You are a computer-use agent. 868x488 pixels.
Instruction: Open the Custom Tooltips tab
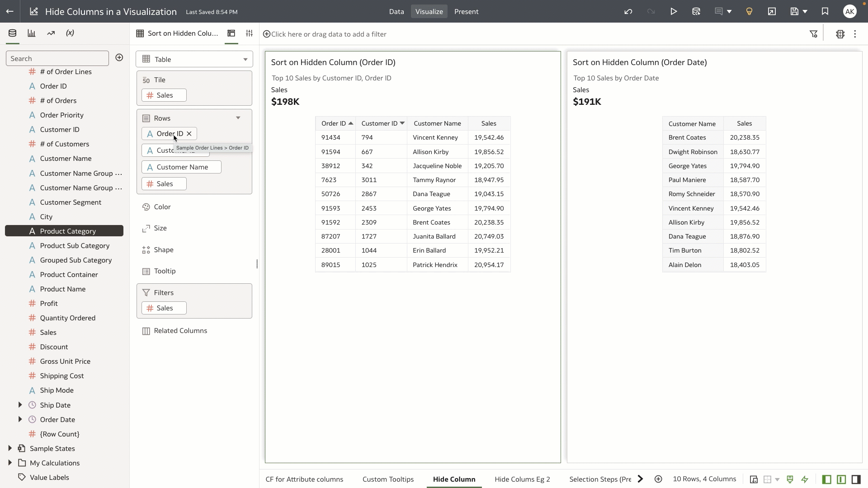[x=388, y=479]
